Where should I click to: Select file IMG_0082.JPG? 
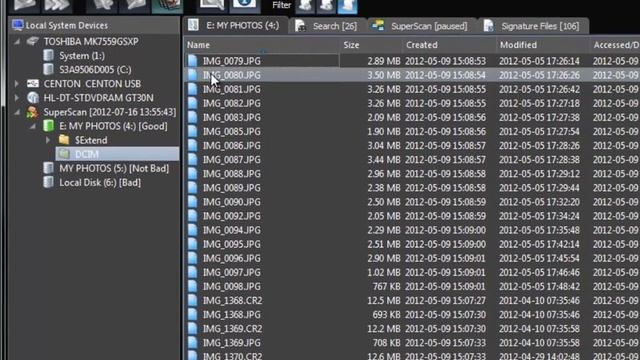pos(231,103)
